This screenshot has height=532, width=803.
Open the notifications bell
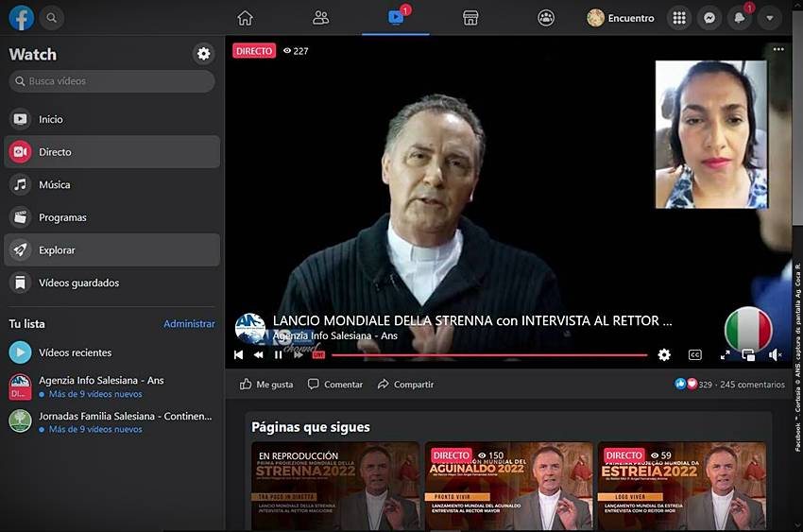tap(740, 18)
